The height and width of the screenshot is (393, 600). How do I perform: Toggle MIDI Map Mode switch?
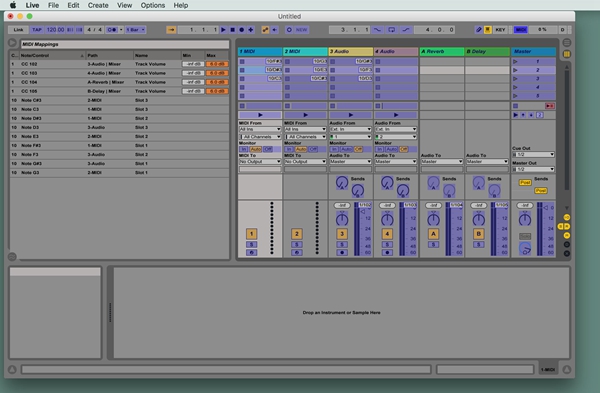tap(520, 29)
